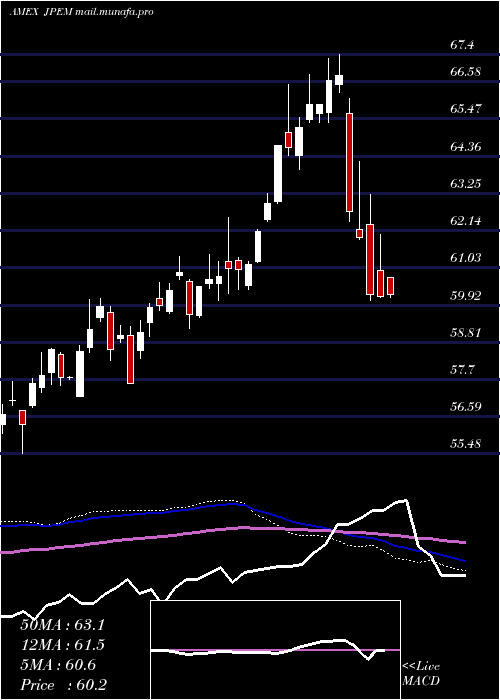
Task: Select the 65.47 price axis label
Action: tap(466, 108)
